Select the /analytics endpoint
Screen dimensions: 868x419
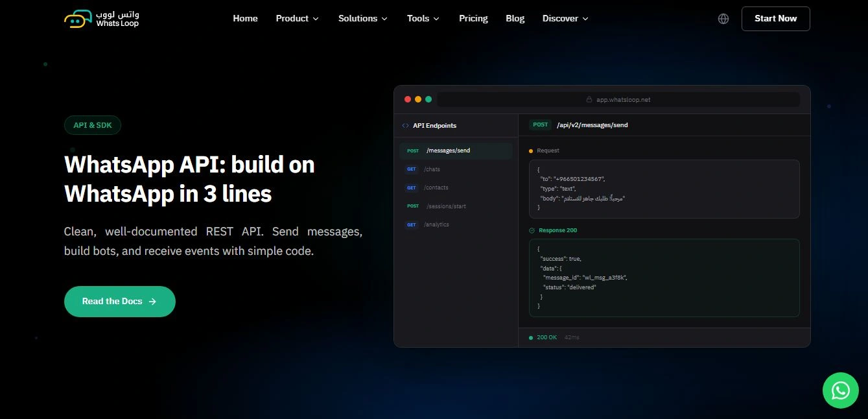click(x=456, y=224)
